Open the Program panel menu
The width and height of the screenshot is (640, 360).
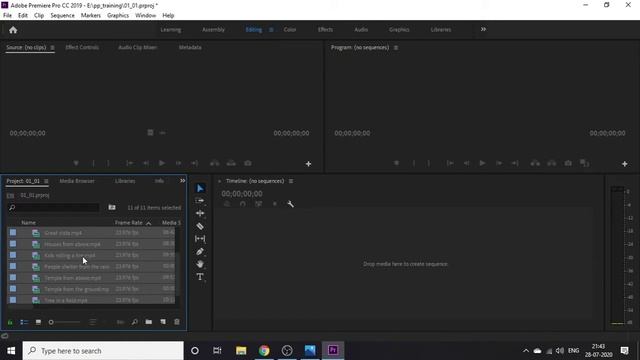tap(396, 47)
